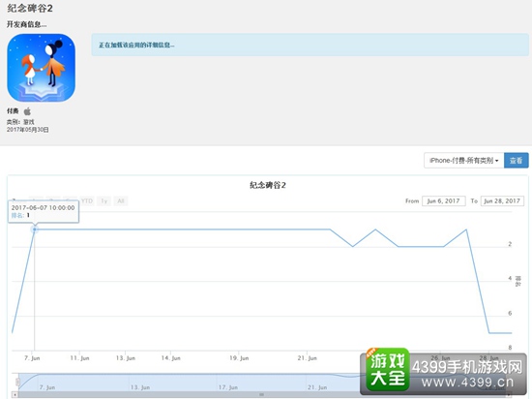
Task: Select the All zoom range button
Action: tap(121, 201)
